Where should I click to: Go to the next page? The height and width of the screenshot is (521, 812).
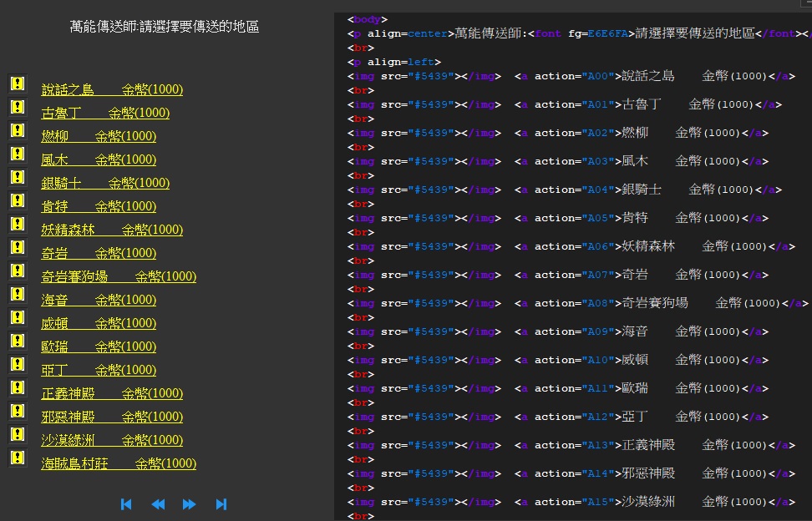click(x=189, y=504)
